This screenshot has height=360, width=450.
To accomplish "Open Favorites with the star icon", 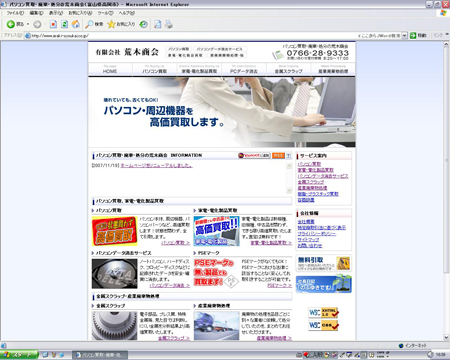I will click(121, 24).
